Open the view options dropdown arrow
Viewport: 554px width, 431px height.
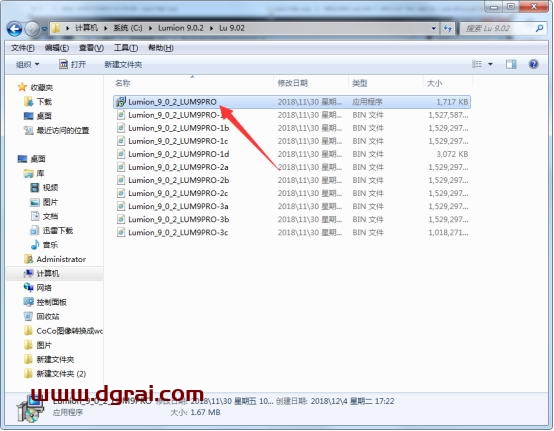490,64
